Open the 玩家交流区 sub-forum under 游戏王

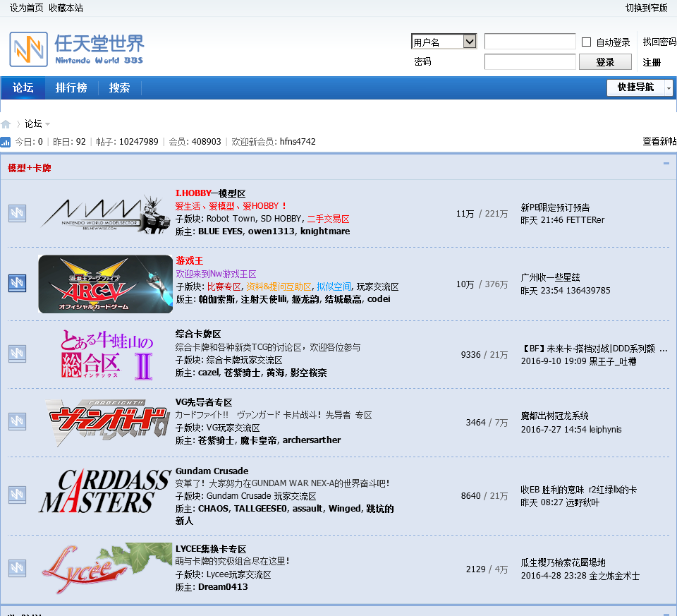[x=377, y=286]
